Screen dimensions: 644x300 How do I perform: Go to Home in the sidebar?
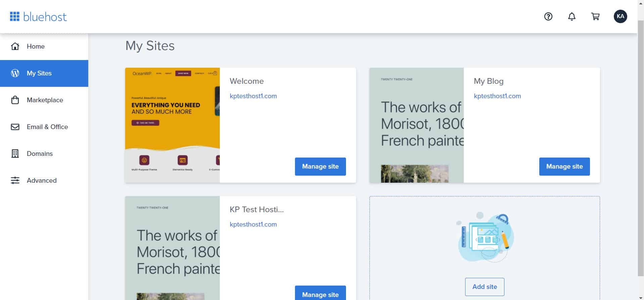pos(44,46)
